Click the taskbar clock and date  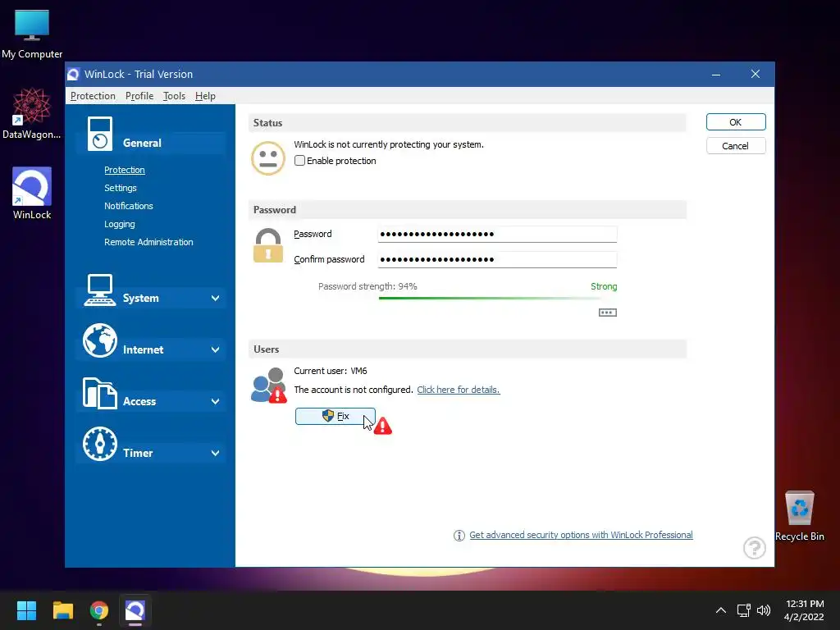click(804, 610)
